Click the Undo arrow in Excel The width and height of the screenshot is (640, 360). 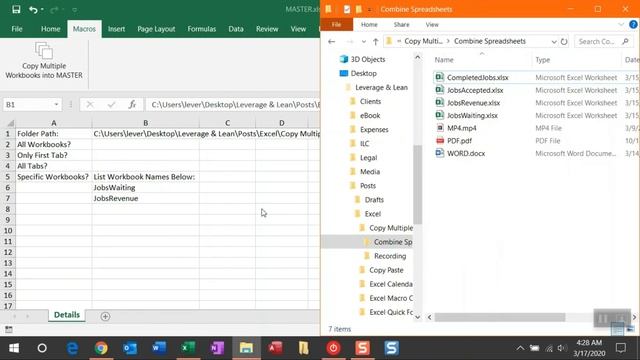pyautogui.click(x=33, y=9)
